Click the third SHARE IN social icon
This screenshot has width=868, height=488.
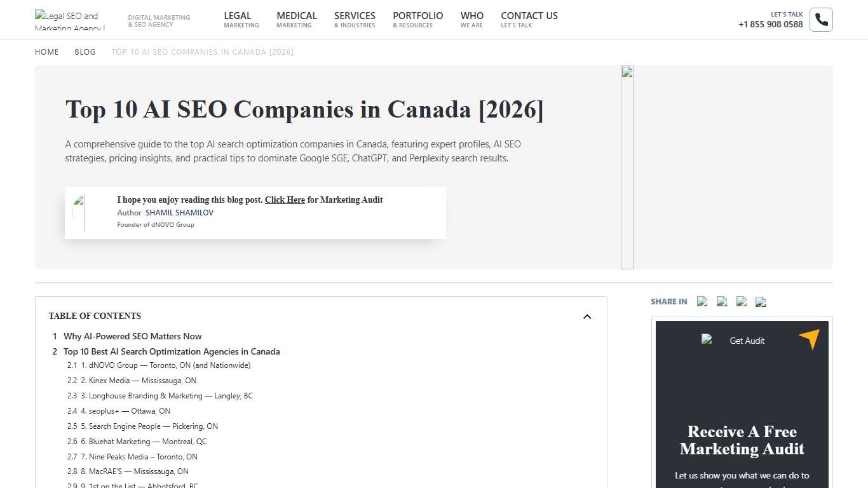tap(742, 301)
